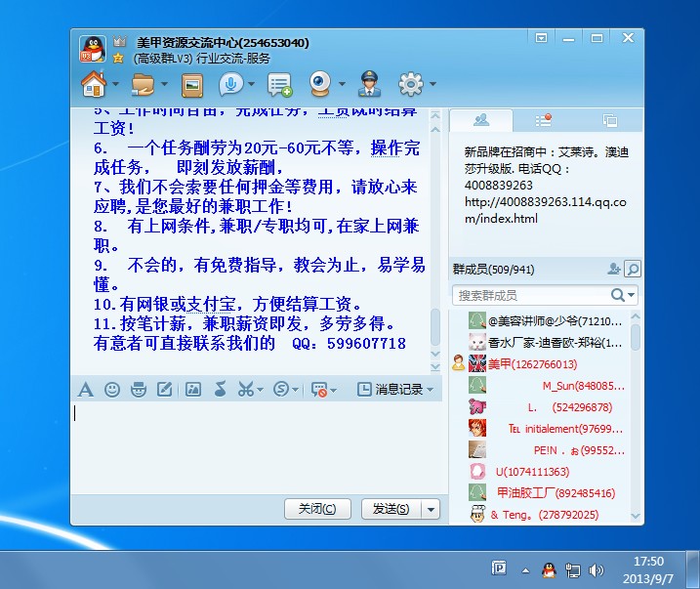Open the webcam video icon in toolbar
700x589 pixels.
(320, 85)
